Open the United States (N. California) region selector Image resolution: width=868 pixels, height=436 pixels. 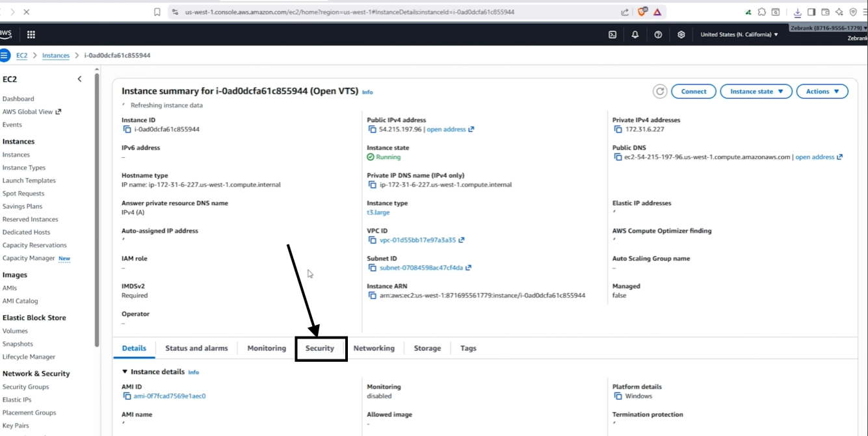pos(739,34)
